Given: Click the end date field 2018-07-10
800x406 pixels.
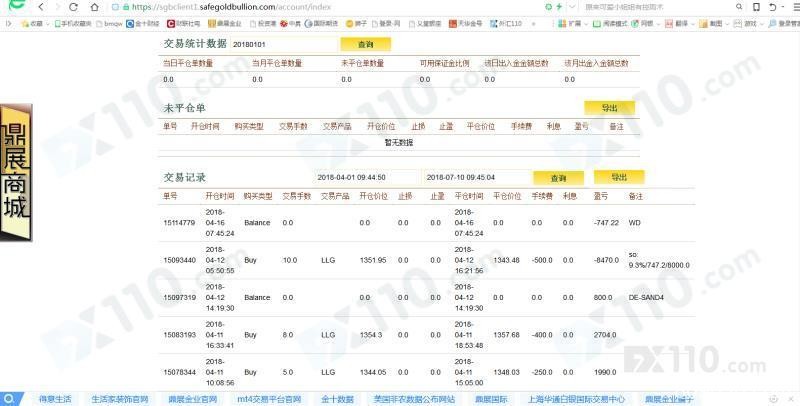Looking at the screenshot, I should pos(474,177).
